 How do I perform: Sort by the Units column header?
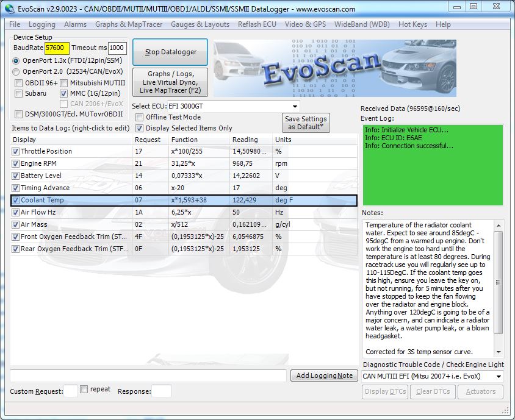pyautogui.click(x=315, y=140)
